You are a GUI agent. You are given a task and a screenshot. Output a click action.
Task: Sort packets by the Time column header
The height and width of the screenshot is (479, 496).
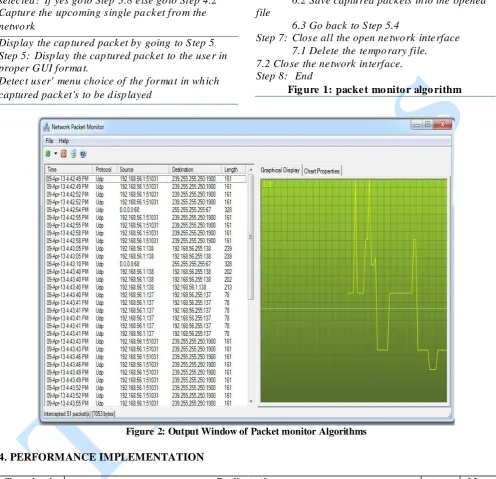pos(69,169)
